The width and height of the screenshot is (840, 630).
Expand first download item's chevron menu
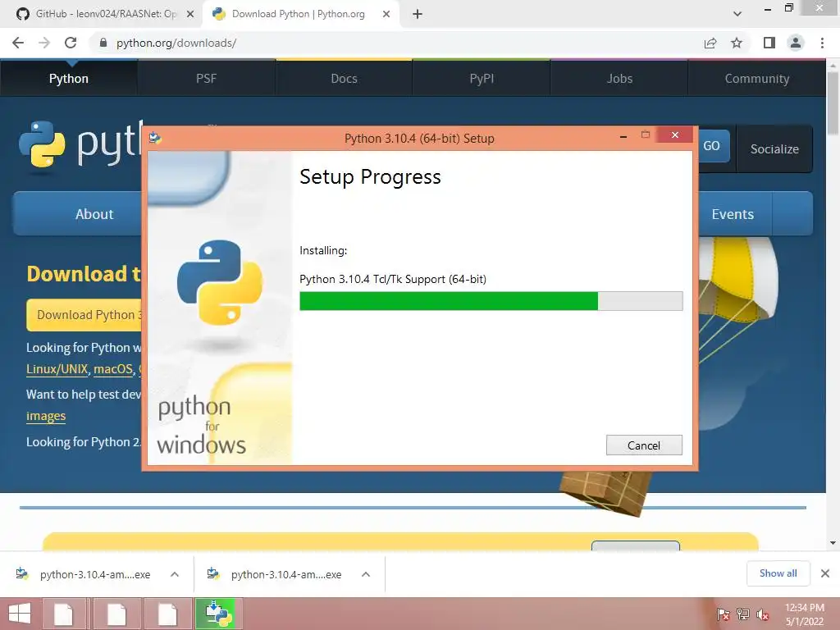[175, 574]
